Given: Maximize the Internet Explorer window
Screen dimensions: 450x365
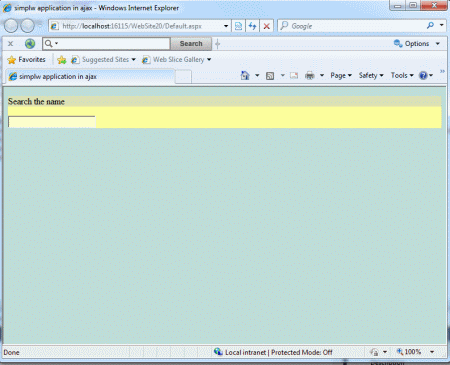Looking at the screenshot, I should coord(413,5).
